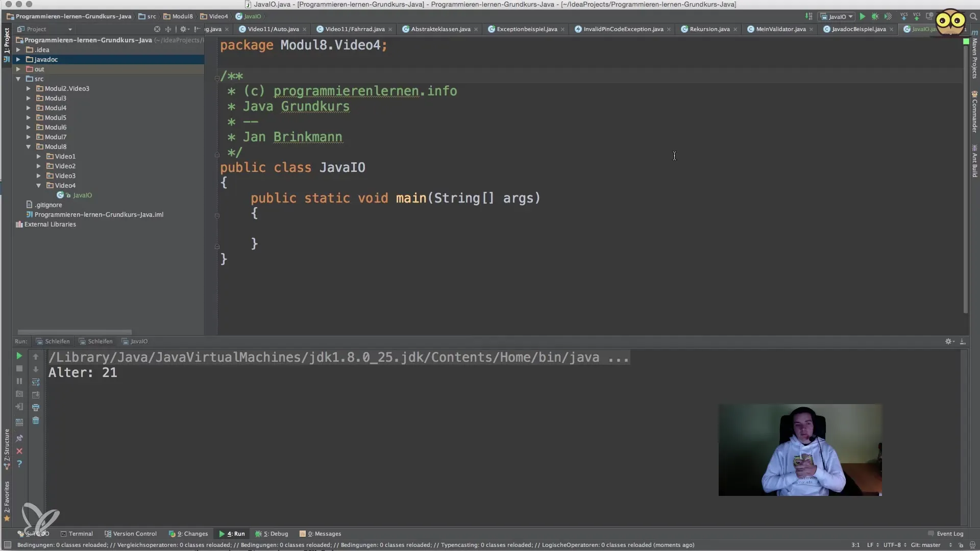The width and height of the screenshot is (980, 551).
Task: Expand the Modul7 folder
Action: 29,137
